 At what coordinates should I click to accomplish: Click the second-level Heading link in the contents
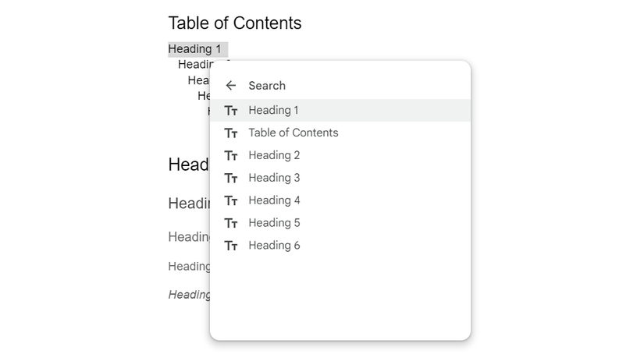click(194, 64)
